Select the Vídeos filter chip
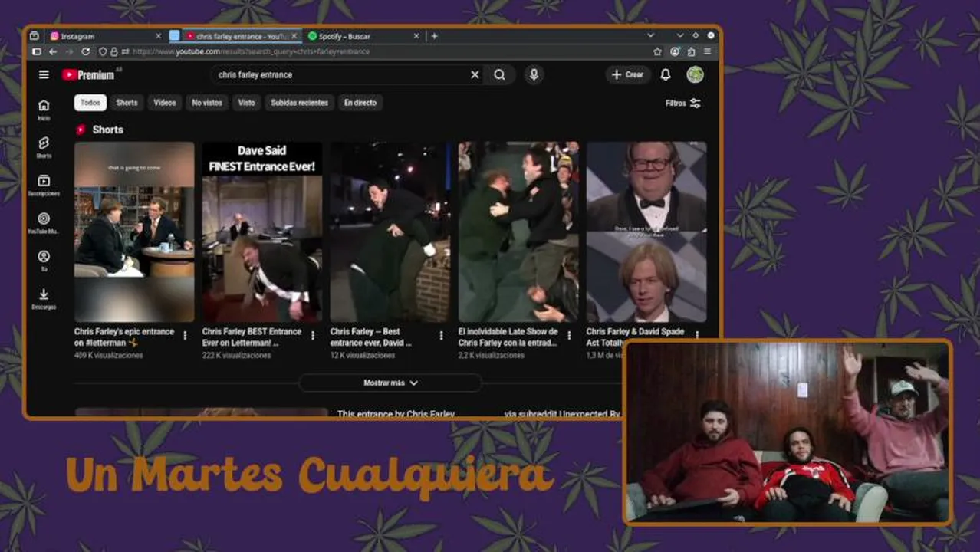The height and width of the screenshot is (552, 980). coord(165,103)
